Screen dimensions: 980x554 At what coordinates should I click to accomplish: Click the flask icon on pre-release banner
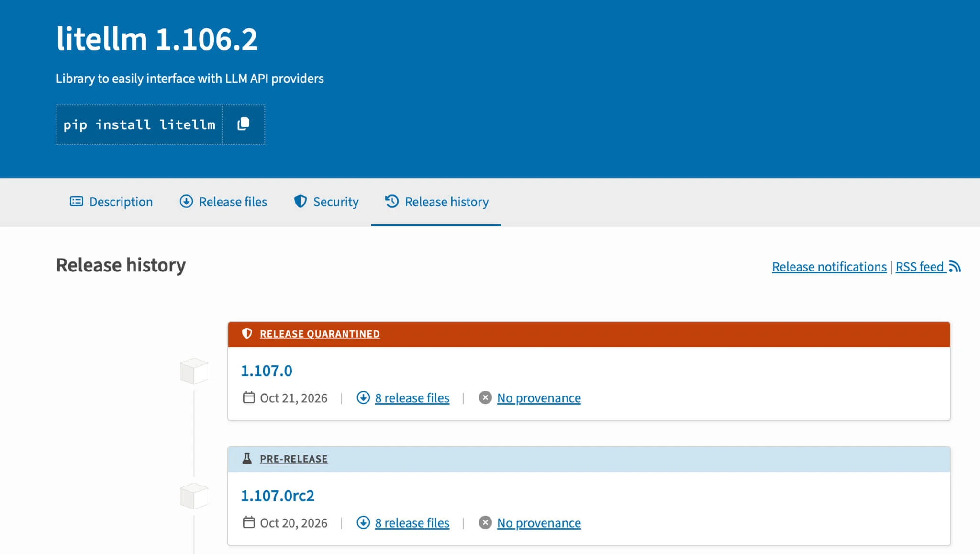click(x=247, y=459)
